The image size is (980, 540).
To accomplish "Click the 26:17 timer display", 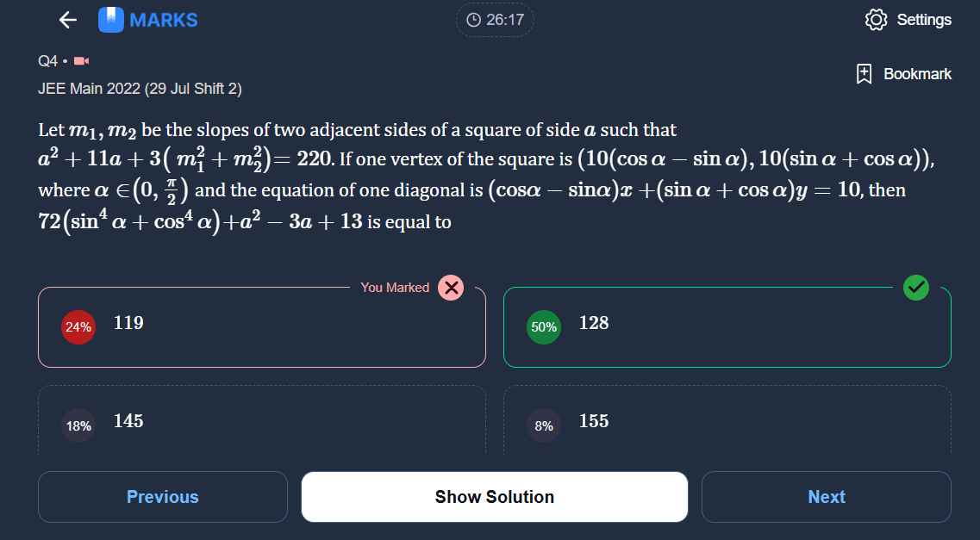I will pyautogui.click(x=505, y=20).
